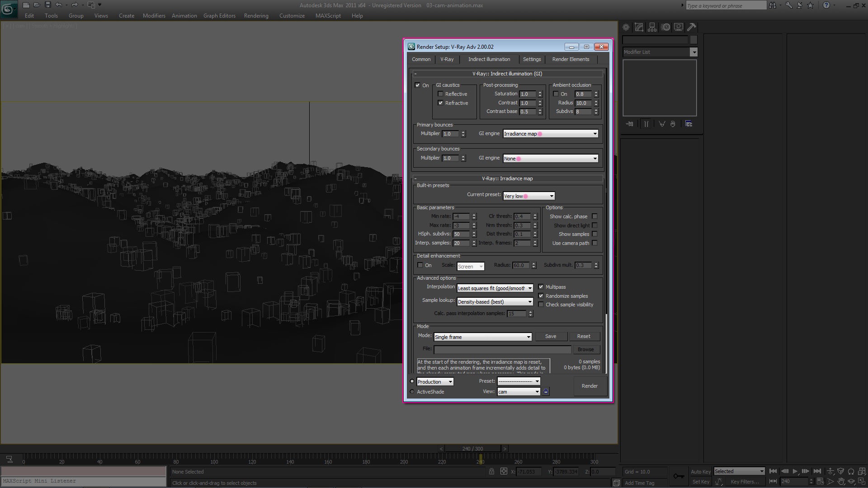Switch to the Render Elements tab
Viewport: 868px width, 488px height.
pyautogui.click(x=571, y=59)
